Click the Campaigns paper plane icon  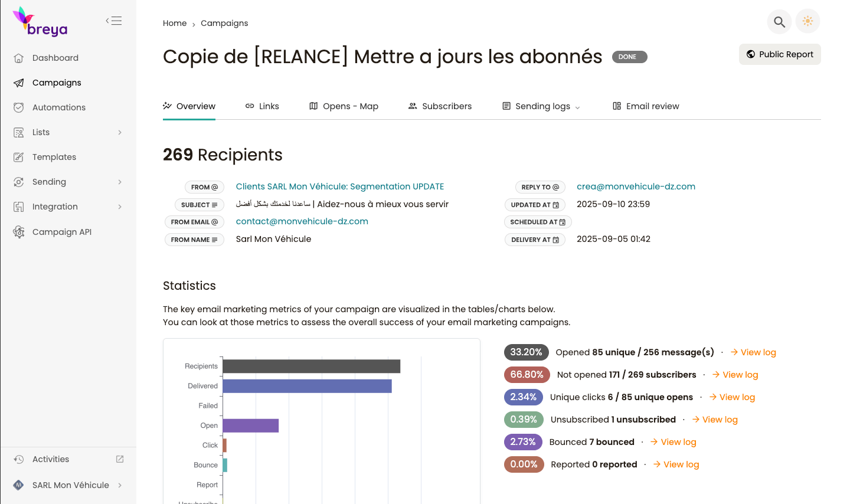click(19, 83)
